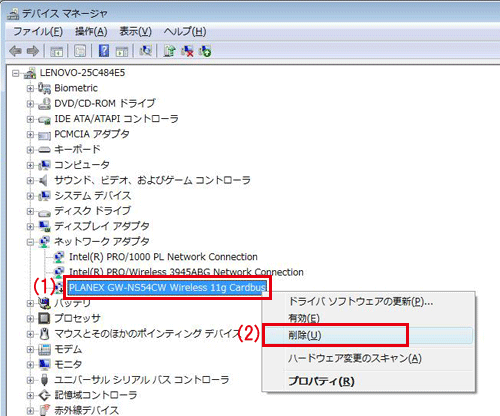Image resolution: width=500 pixels, height=416 pixels.
Task: Click the Update driver software toolbar icon
Action: 169,51
